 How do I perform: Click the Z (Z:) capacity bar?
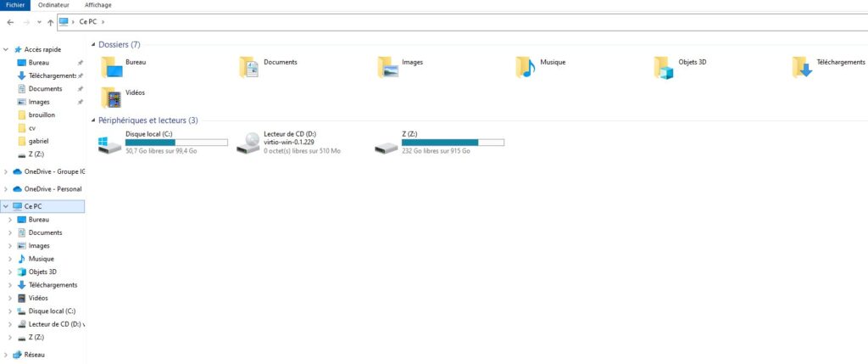[453, 143]
